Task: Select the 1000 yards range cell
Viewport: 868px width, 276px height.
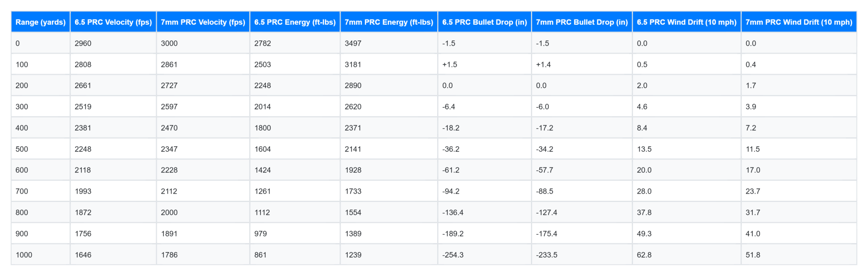Action: tap(41, 255)
